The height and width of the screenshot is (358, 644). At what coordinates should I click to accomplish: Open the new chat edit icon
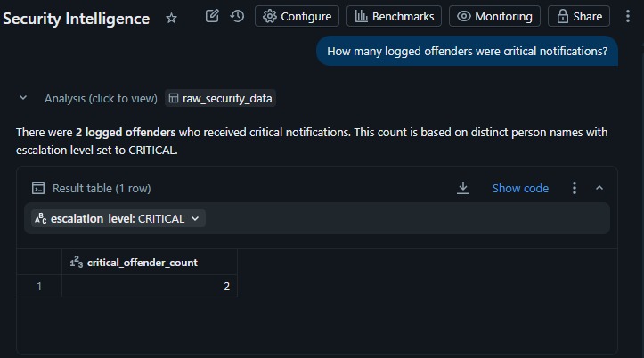coord(212,16)
